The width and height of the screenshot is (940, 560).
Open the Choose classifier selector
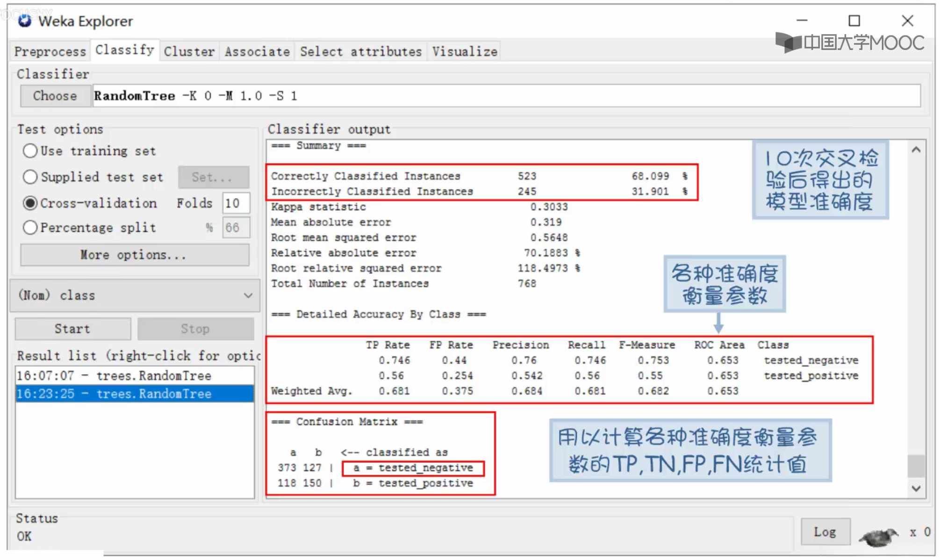pos(55,96)
